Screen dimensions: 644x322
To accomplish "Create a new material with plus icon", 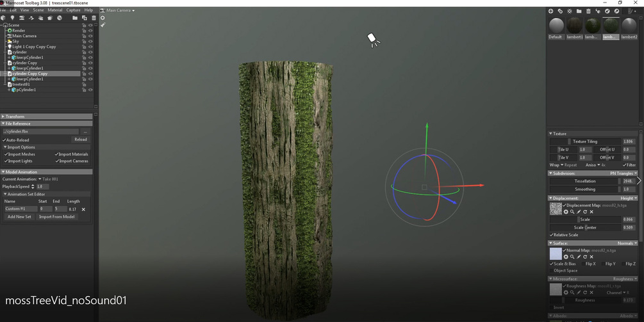I will point(551,11).
